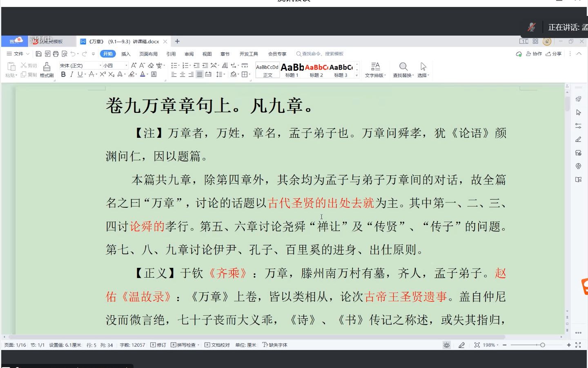Toggle 文档校对 in the status bar

pos(217,345)
